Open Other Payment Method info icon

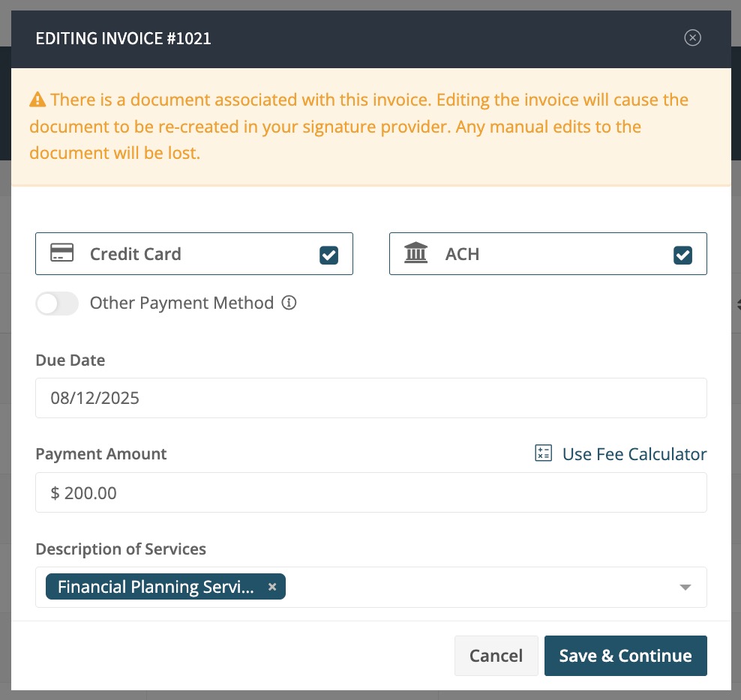tap(289, 302)
